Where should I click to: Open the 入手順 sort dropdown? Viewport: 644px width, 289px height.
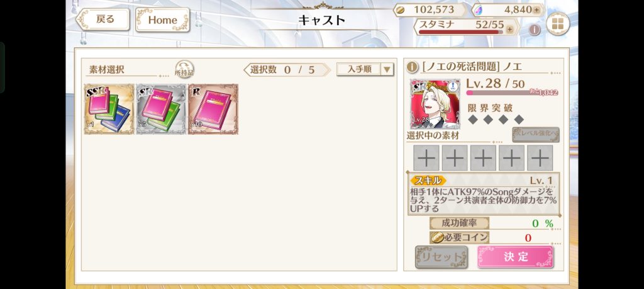(365, 69)
